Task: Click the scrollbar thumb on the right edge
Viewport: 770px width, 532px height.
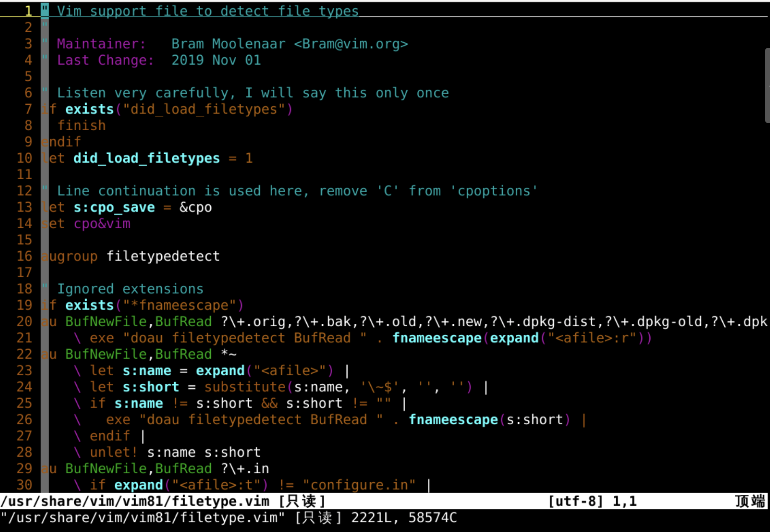Action: click(x=767, y=85)
